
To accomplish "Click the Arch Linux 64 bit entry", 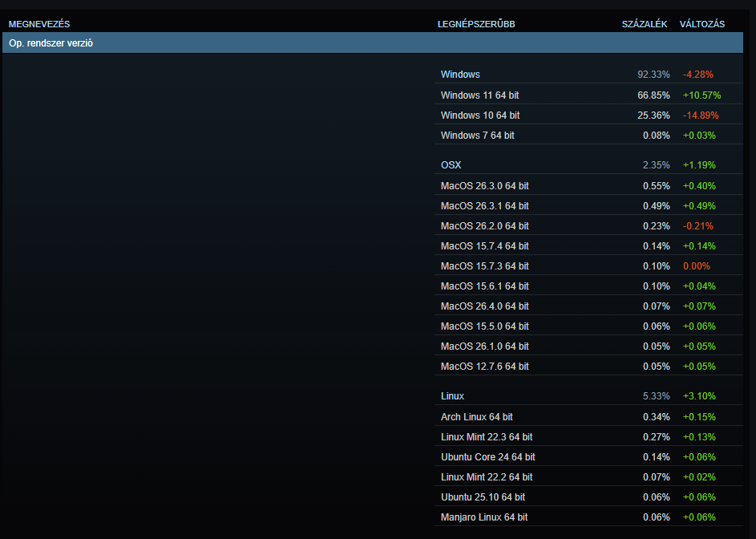I will point(476,417).
